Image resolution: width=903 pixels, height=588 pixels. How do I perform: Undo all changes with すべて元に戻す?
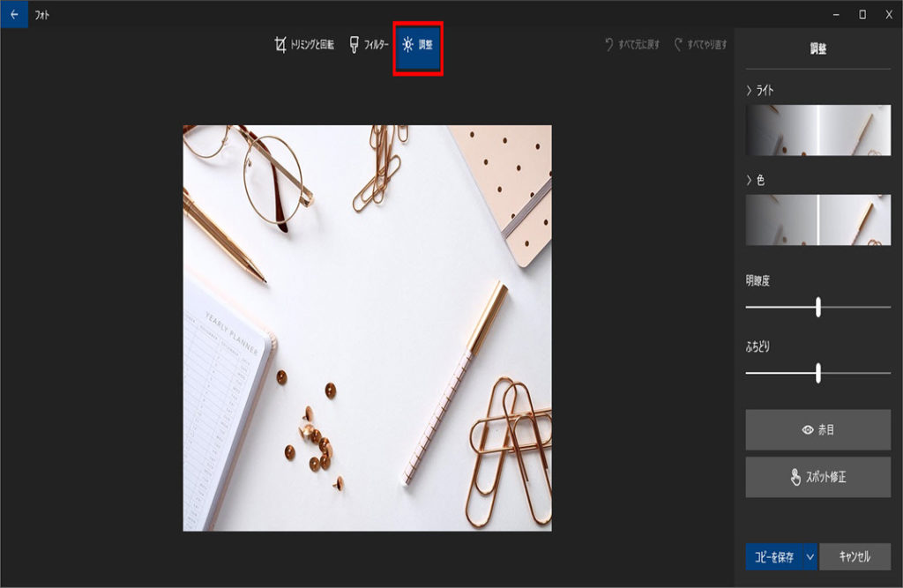pos(631,45)
